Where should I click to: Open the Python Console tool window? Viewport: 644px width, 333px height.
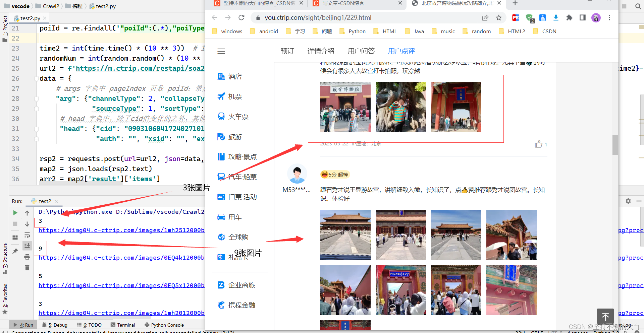coord(164,325)
